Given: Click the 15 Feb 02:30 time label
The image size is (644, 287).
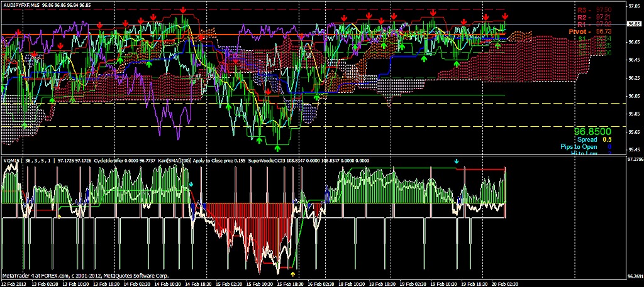Looking at the screenshot, I should [x=229, y=284].
